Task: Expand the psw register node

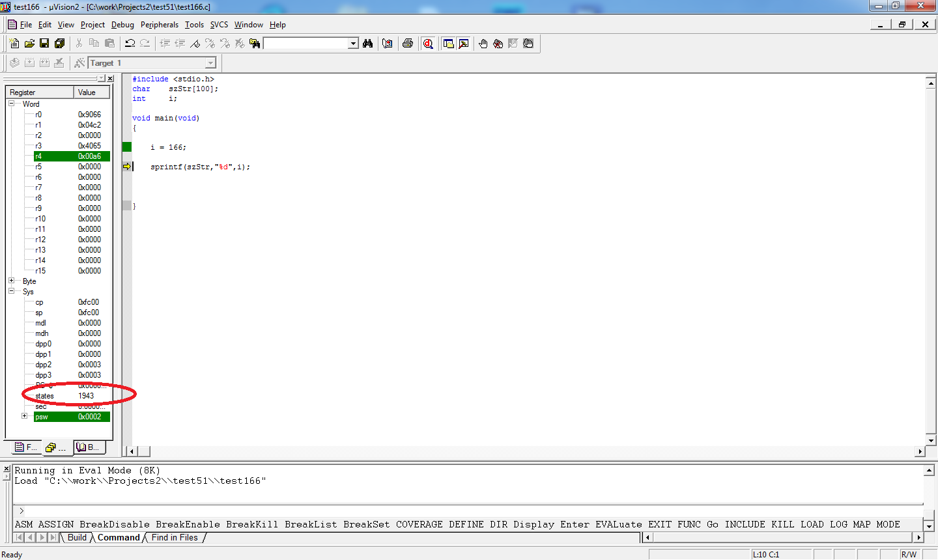Action: (x=24, y=416)
